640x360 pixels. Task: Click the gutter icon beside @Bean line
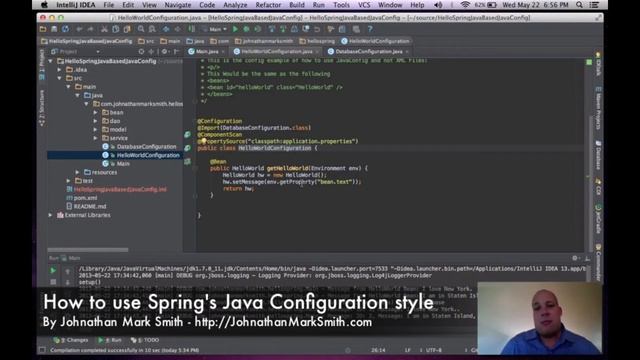(x=187, y=162)
